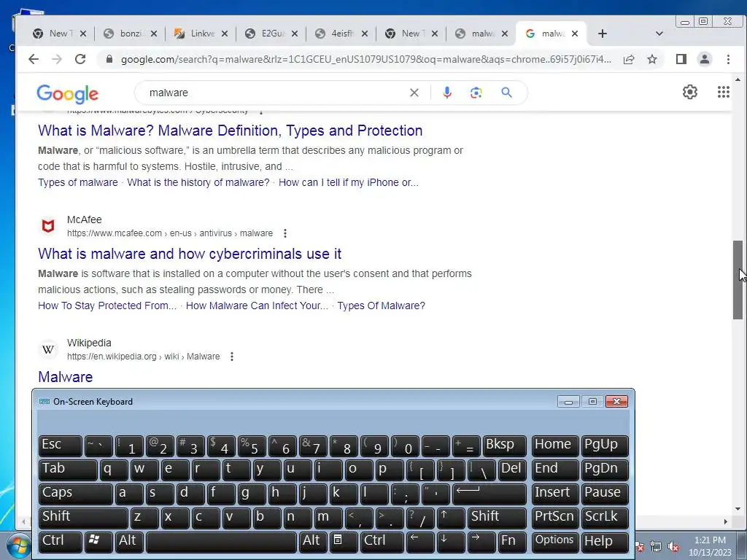Screen dimensions: 747x560
Task: Toggle left Ctrl on On-Screen Keyboard
Action: tap(61, 542)
